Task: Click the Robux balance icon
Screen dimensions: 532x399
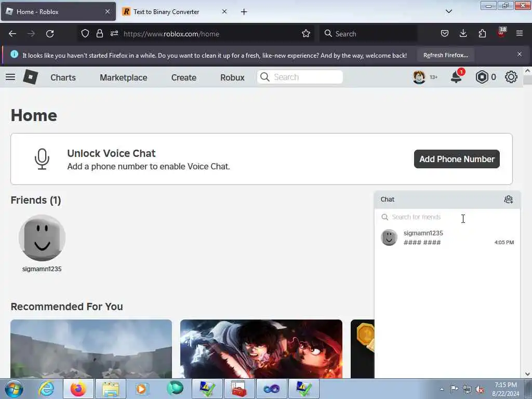Action: pos(482,77)
